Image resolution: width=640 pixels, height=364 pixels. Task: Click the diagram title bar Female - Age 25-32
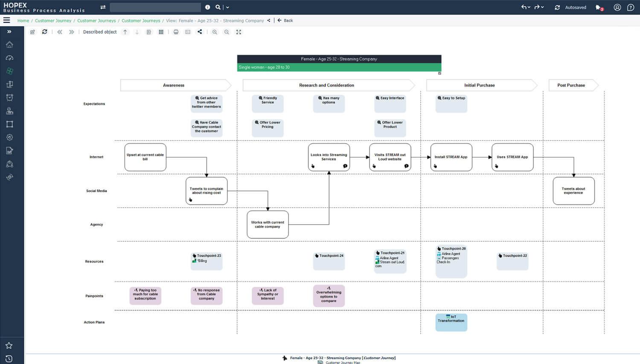click(x=339, y=59)
